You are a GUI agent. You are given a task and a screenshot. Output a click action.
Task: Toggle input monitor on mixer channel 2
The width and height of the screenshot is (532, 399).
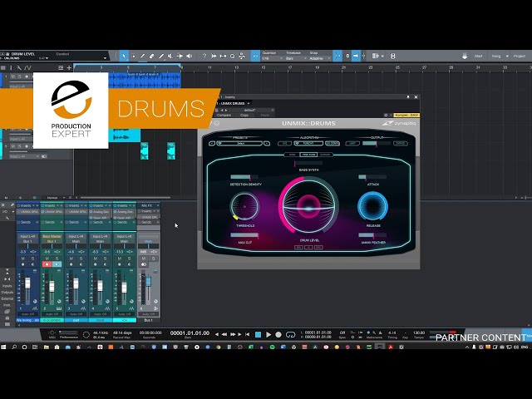[x=57, y=264]
